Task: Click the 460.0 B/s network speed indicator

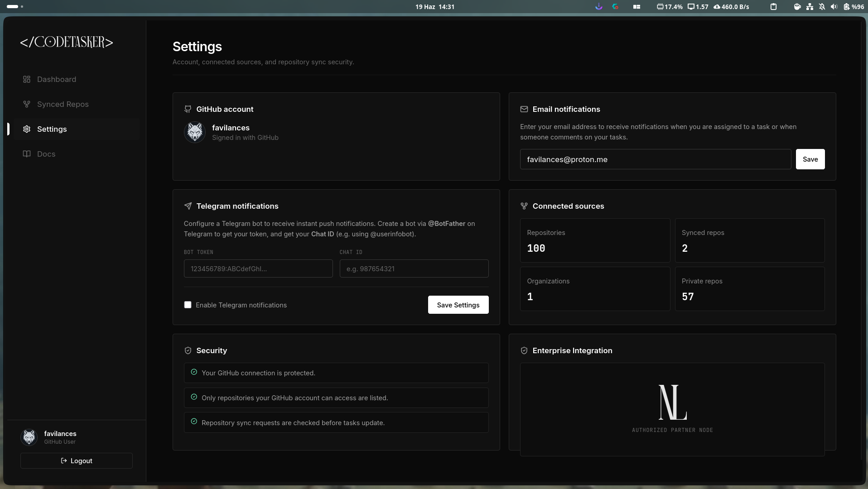Action: click(731, 7)
